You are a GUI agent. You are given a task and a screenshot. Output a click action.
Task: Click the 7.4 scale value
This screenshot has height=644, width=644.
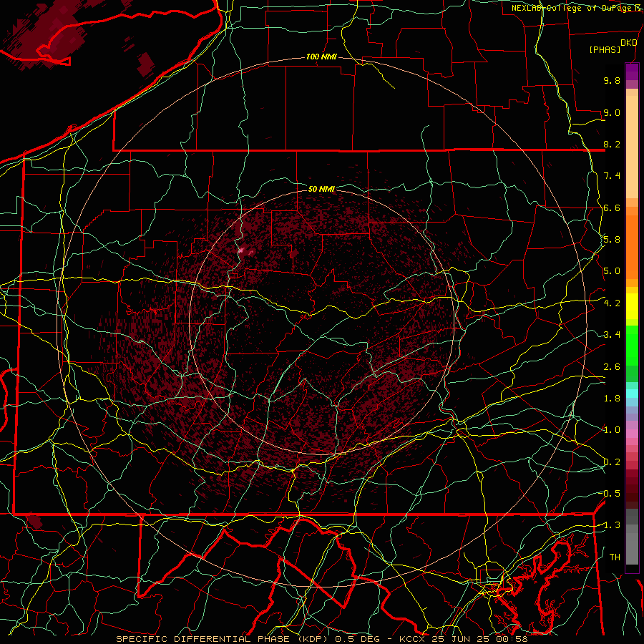[612, 176]
